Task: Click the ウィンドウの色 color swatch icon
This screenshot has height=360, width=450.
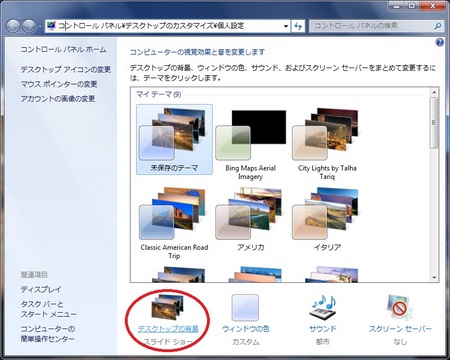Action: click(x=245, y=307)
